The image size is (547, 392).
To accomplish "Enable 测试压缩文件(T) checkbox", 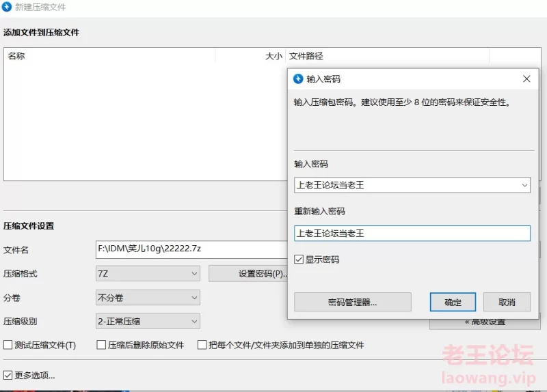I will [8, 345].
